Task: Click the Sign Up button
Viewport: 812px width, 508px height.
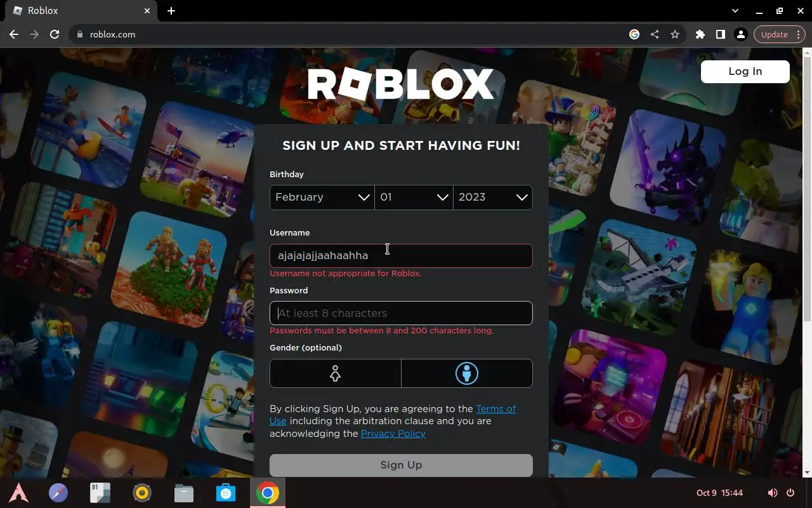Action: 401,465
